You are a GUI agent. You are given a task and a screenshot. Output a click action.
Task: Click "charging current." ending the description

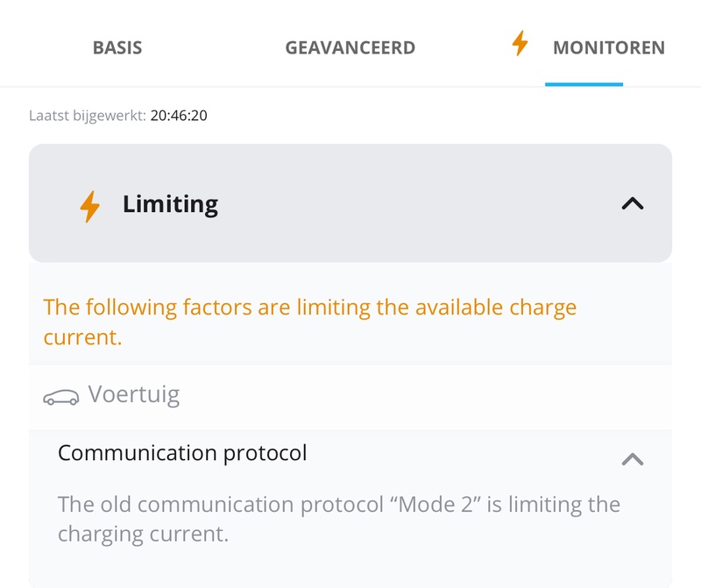click(143, 534)
